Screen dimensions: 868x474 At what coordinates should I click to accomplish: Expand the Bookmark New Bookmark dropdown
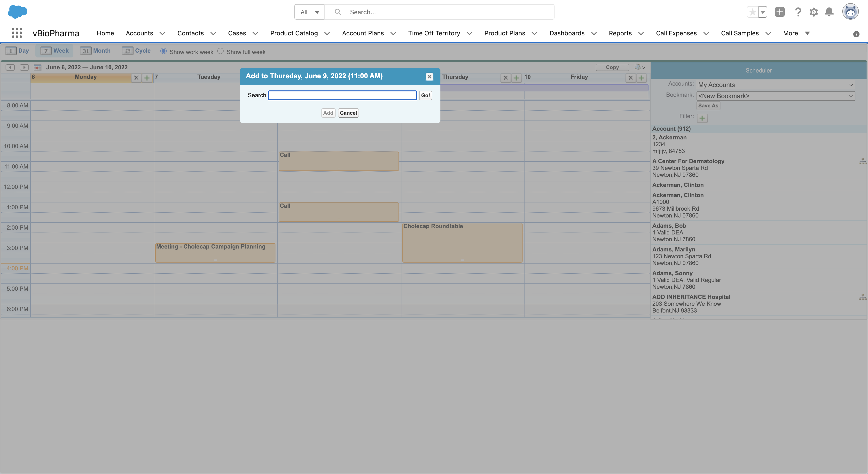coord(775,96)
